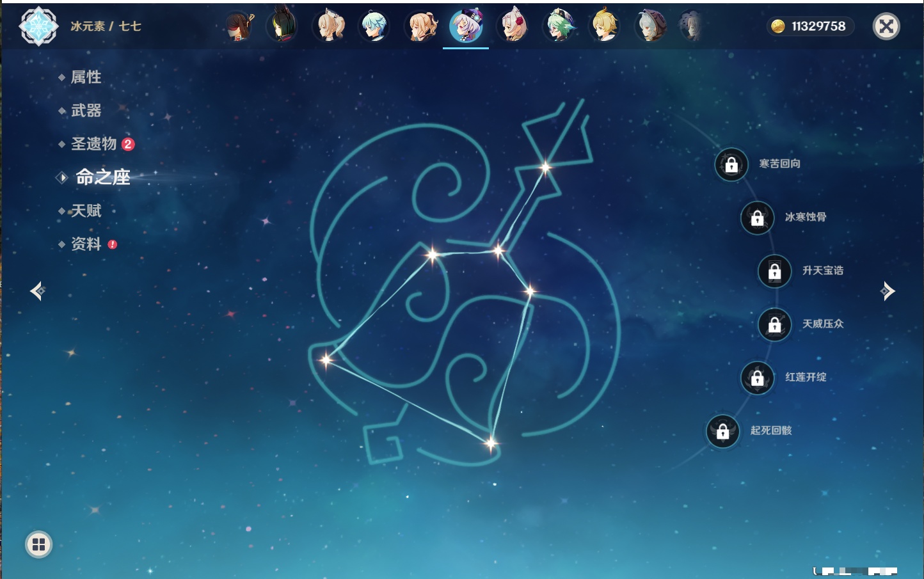Click the bottommost constellation star node
The width and height of the screenshot is (924, 579).
(x=491, y=443)
